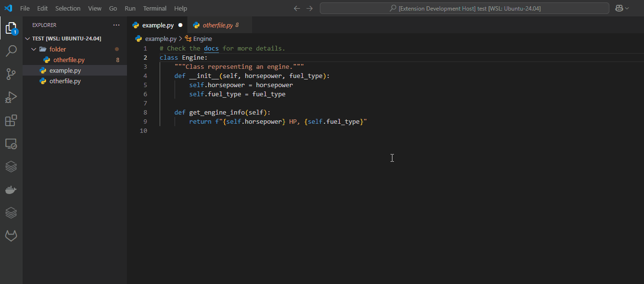
Task: Click 'self.horsepower = horsepower' line
Action: [x=241, y=85]
